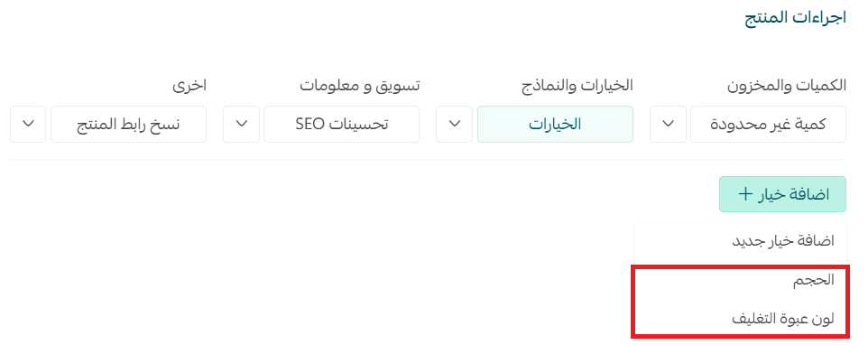Select the highlighted الخيارات button
Screen dimensions: 868x345
click(555, 124)
